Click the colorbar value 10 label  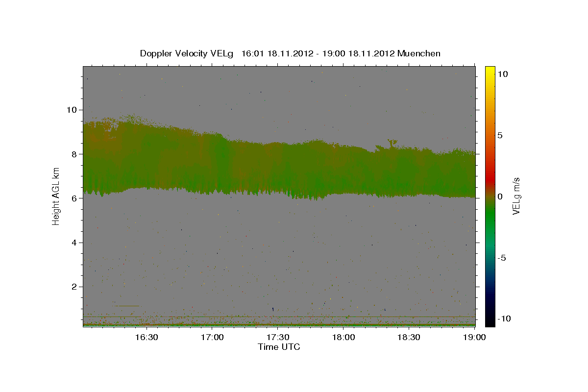point(503,74)
